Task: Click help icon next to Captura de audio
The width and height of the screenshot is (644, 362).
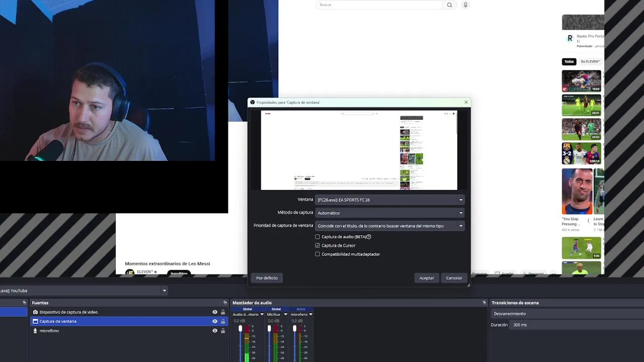Action: (369, 237)
